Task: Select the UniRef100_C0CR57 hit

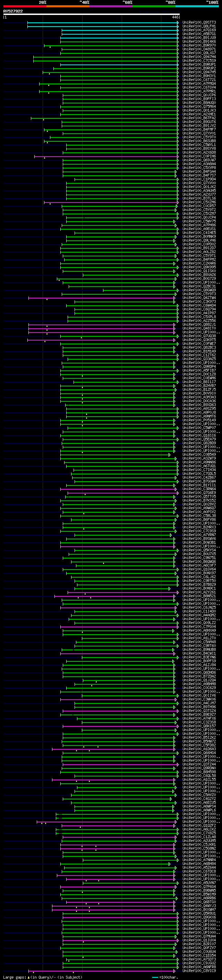Action: click(199, 206)
